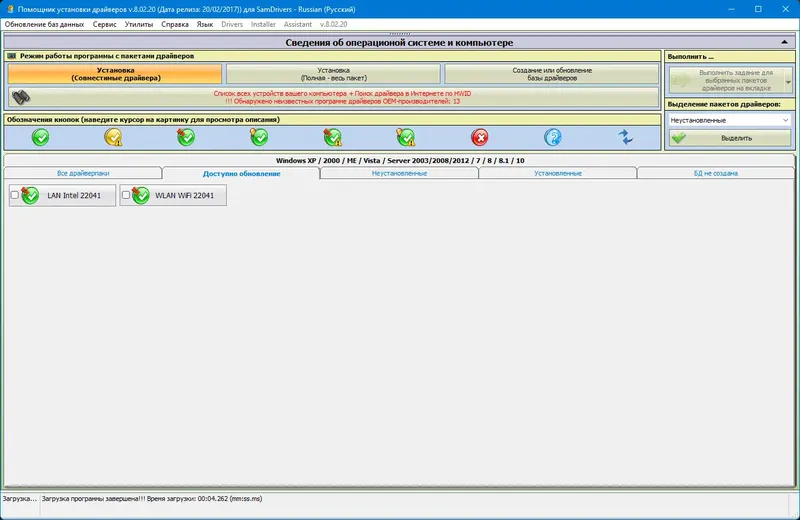Click the Выполнить ... section heading
Screen dimensions: 800x520
[x=691, y=57]
